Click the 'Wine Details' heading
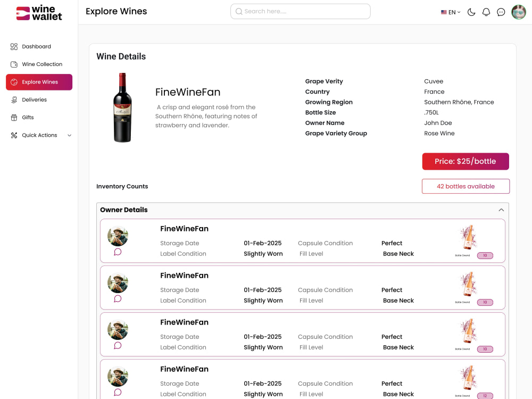This screenshot has height=399, width=532. (x=121, y=56)
